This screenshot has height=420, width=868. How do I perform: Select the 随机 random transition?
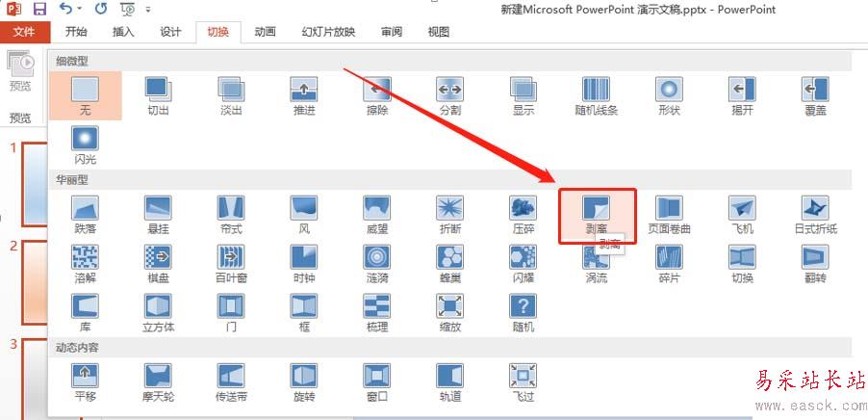pos(523,312)
